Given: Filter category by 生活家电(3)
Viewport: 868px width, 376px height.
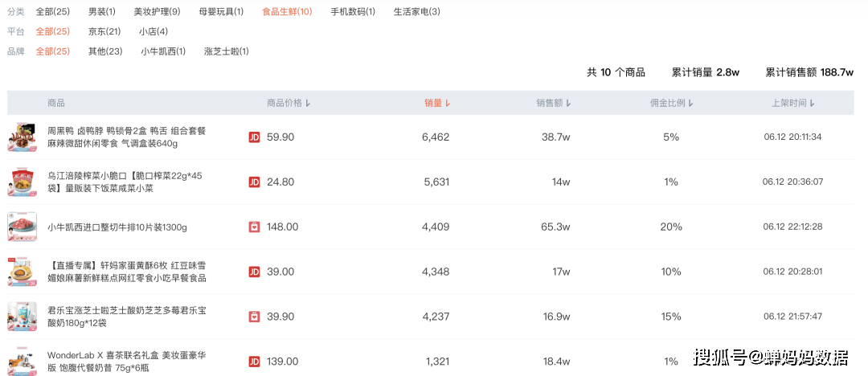Looking at the screenshot, I should point(416,12).
